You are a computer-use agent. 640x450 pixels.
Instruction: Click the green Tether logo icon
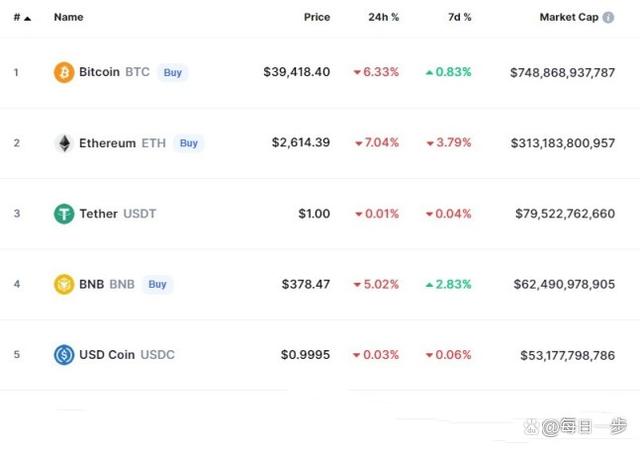tap(64, 213)
